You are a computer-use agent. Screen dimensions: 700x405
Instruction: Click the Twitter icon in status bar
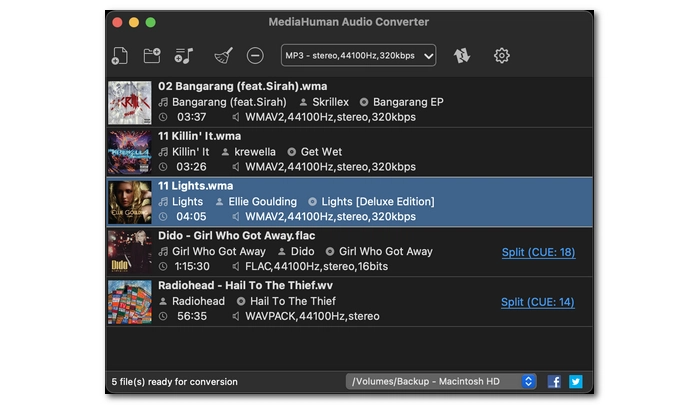(x=575, y=382)
